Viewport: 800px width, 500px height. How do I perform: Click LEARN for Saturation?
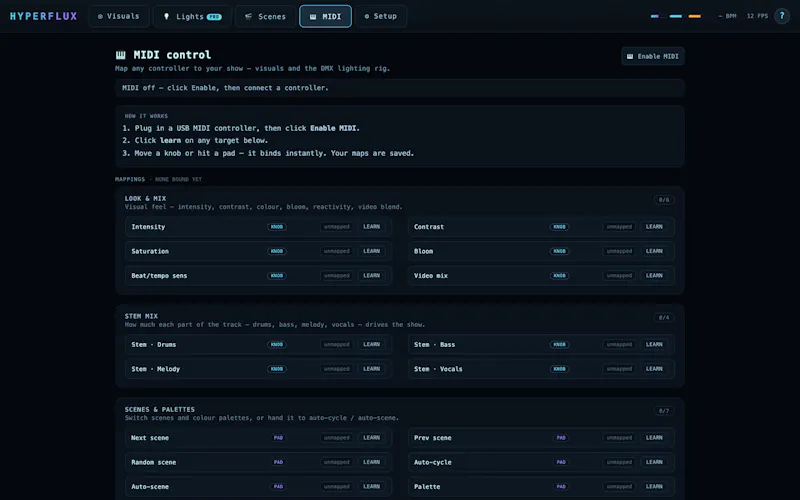pos(371,251)
